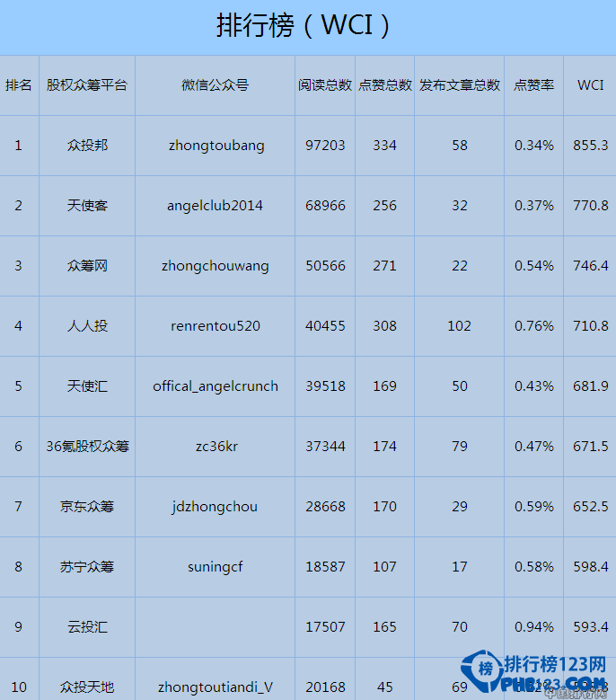Click platform name 众投天地

pos(87,687)
